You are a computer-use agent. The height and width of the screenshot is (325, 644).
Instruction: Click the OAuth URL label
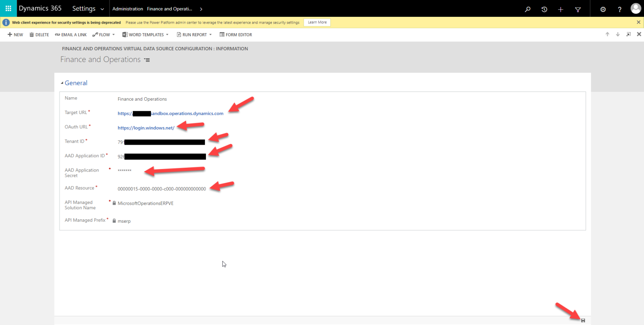point(76,127)
